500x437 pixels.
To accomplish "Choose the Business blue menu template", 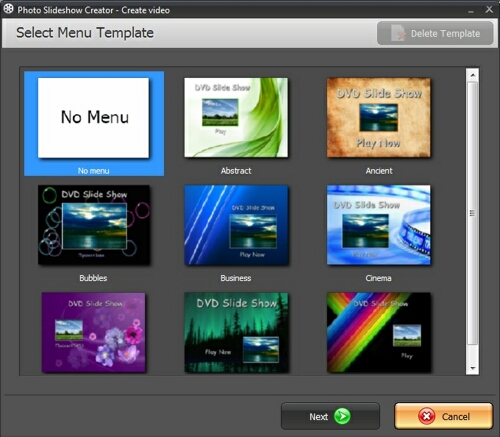I will click(x=236, y=225).
